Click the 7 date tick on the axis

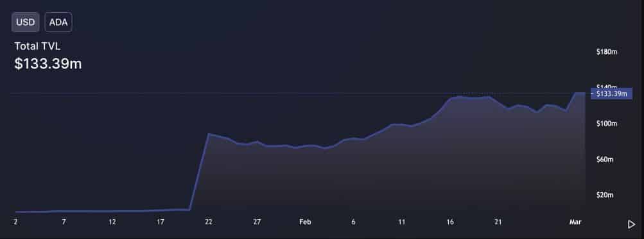(64, 222)
